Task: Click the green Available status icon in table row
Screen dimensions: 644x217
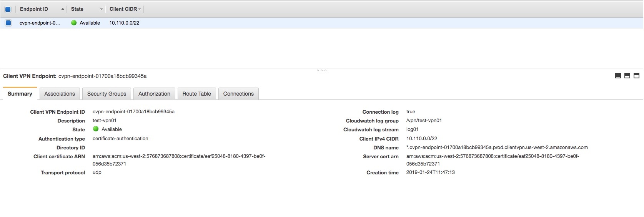Action: (74, 23)
